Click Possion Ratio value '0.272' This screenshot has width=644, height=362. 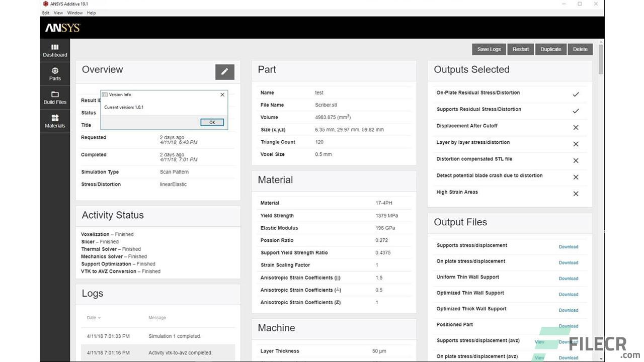(x=381, y=240)
